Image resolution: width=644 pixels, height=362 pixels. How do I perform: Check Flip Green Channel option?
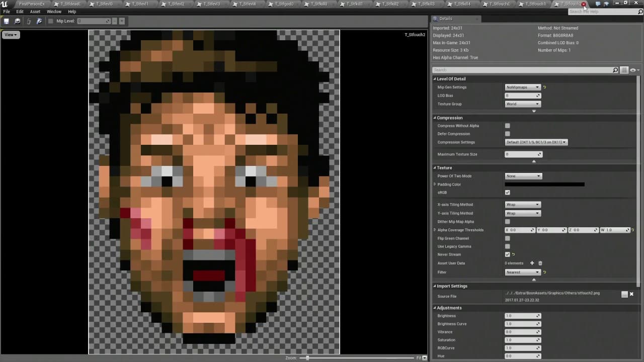click(507, 238)
